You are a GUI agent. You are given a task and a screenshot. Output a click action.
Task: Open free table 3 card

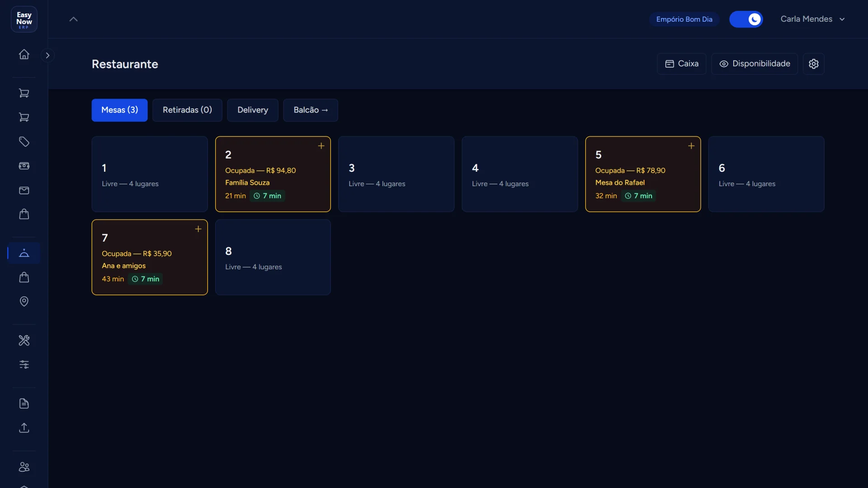396,174
